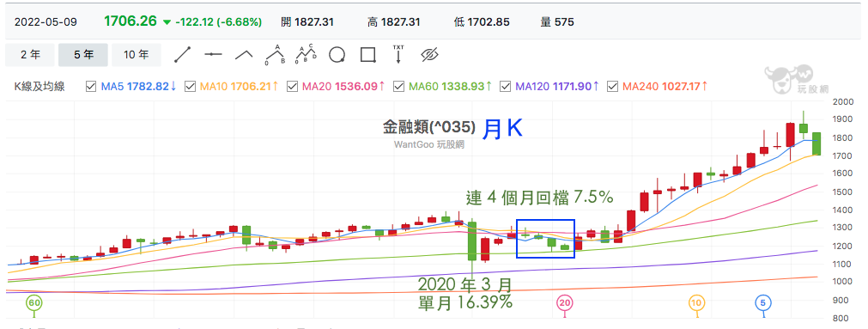The width and height of the screenshot is (868, 329).
Task: Click the change -122.12 (-6.68%)
Action: pos(219,22)
